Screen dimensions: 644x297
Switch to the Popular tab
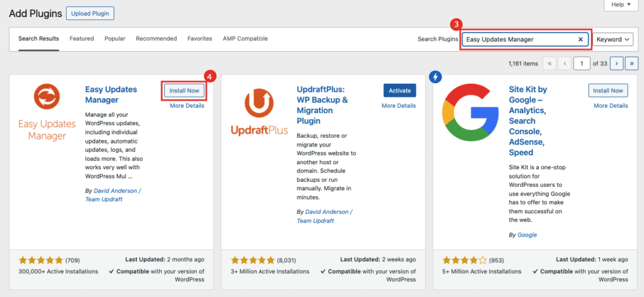[x=115, y=38]
